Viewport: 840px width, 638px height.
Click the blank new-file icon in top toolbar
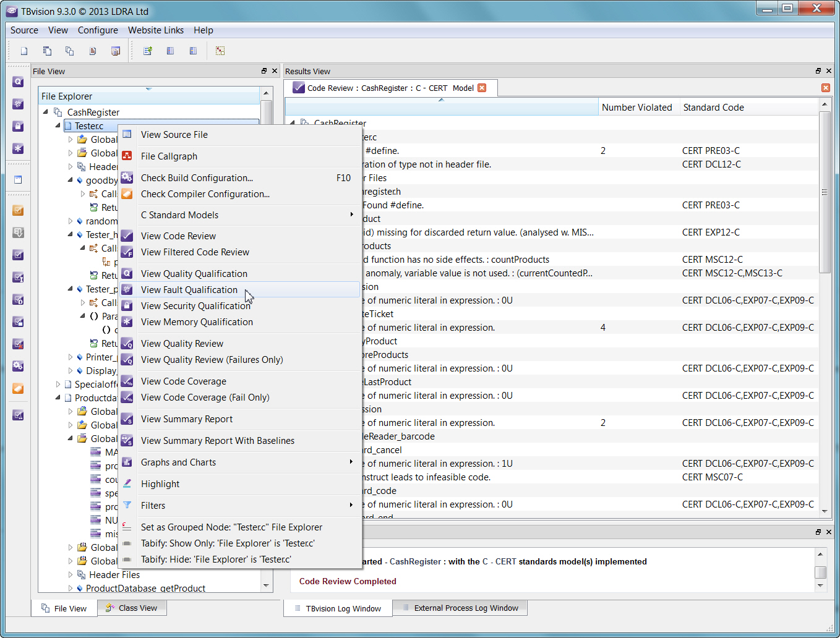click(24, 51)
